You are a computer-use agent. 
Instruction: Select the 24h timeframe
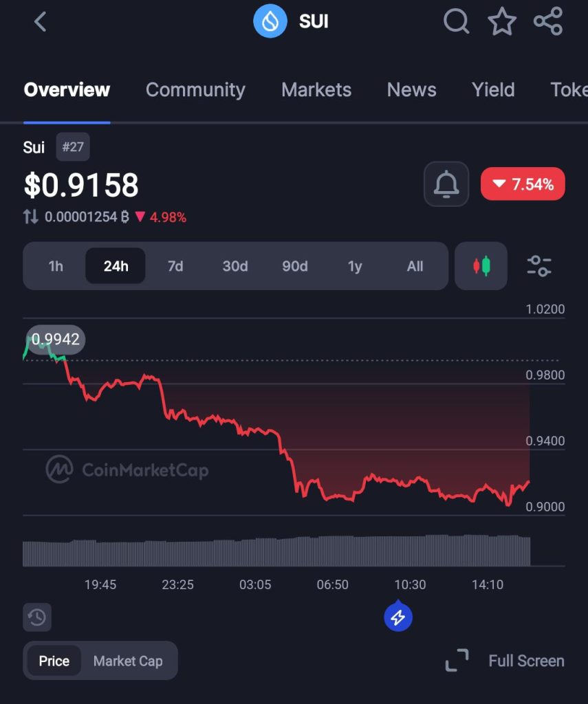pos(116,266)
